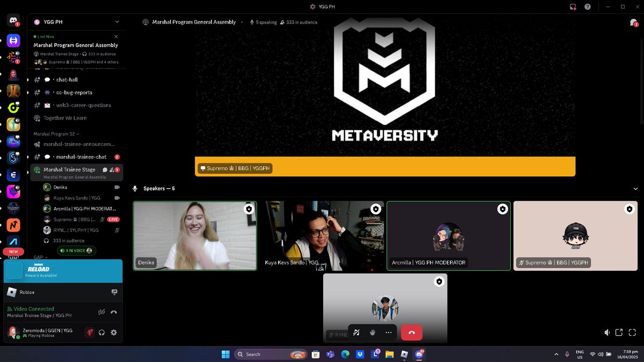Dismiss the Live Now stage banner
This screenshot has width=644, height=362.
tap(116, 36)
